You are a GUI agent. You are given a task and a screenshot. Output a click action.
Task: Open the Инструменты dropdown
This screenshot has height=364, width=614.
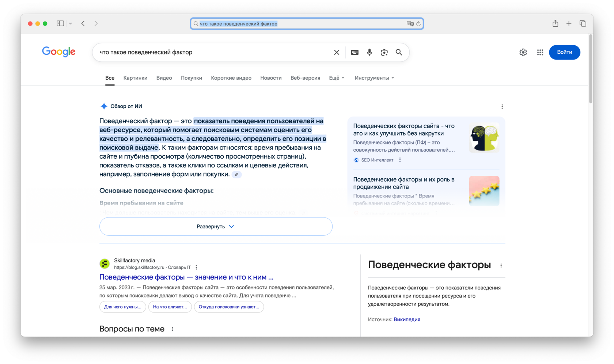click(374, 78)
